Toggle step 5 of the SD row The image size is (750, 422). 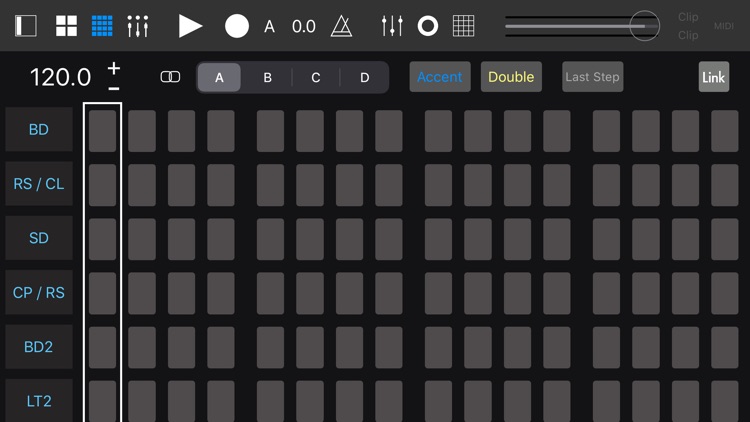click(x=270, y=239)
